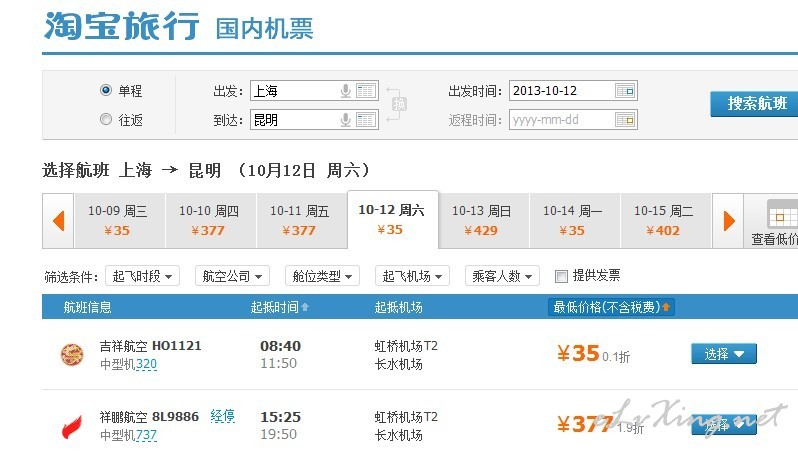The width and height of the screenshot is (798, 451).
Task: Sort by 最低价格(不含税费) column header
Action: coord(611,307)
